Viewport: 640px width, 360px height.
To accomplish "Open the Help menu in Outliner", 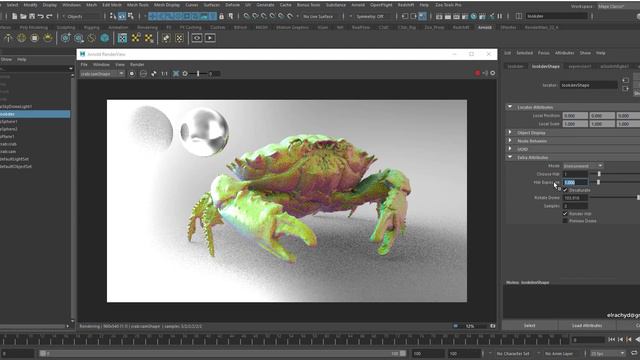I will coord(22,59).
